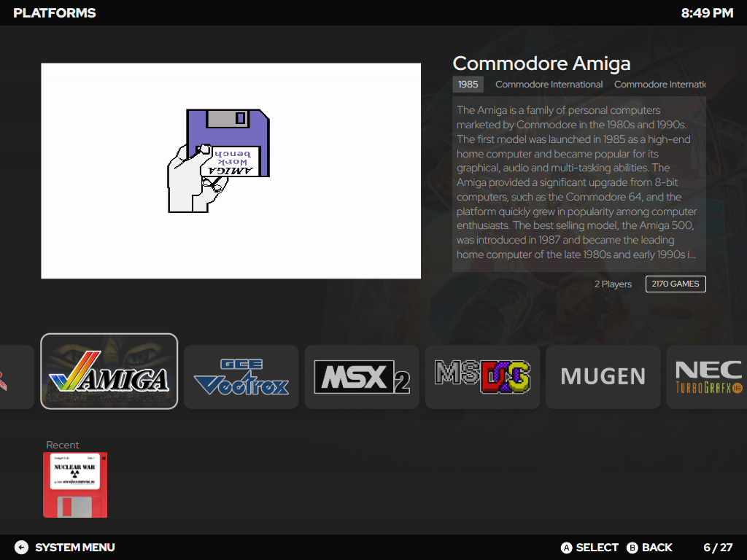Viewport: 747px width, 560px height.
Task: Click the 6 / 27 position counter
Action: coord(718,548)
